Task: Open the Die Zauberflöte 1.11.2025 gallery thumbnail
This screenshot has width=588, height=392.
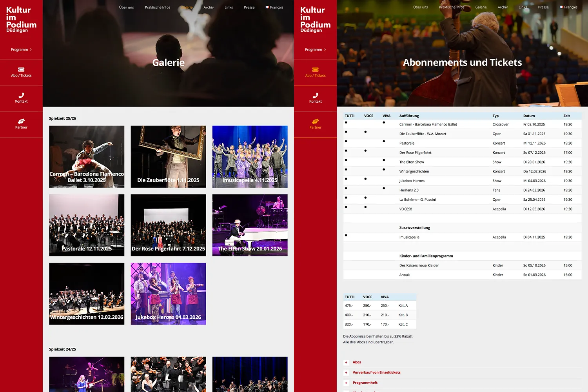Action: 168,157
